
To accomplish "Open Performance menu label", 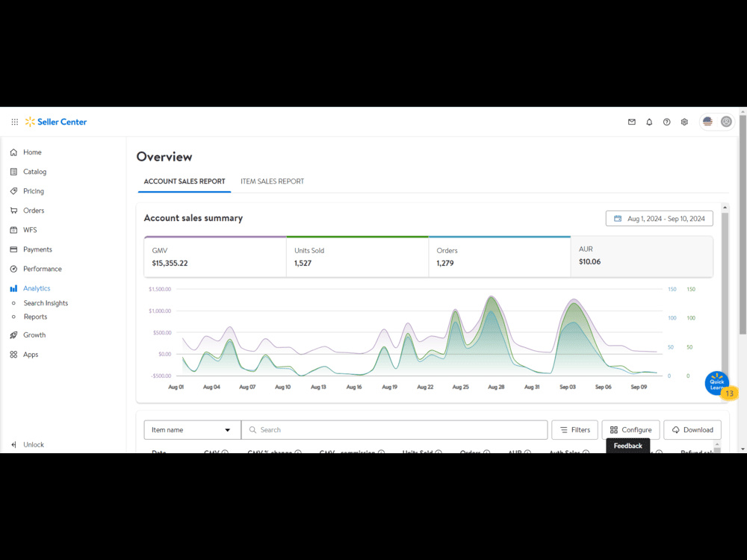I will (43, 269).
